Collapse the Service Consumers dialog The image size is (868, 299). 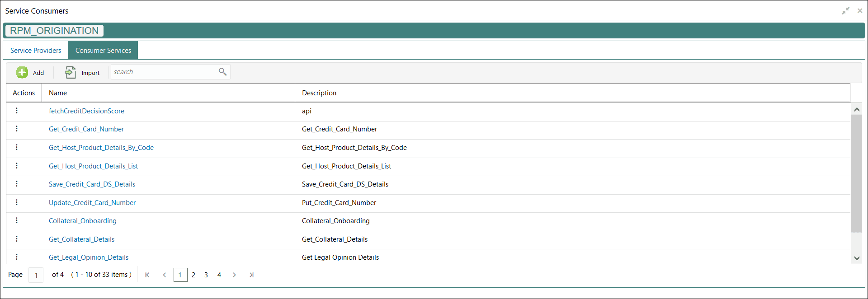coord(845,11)
